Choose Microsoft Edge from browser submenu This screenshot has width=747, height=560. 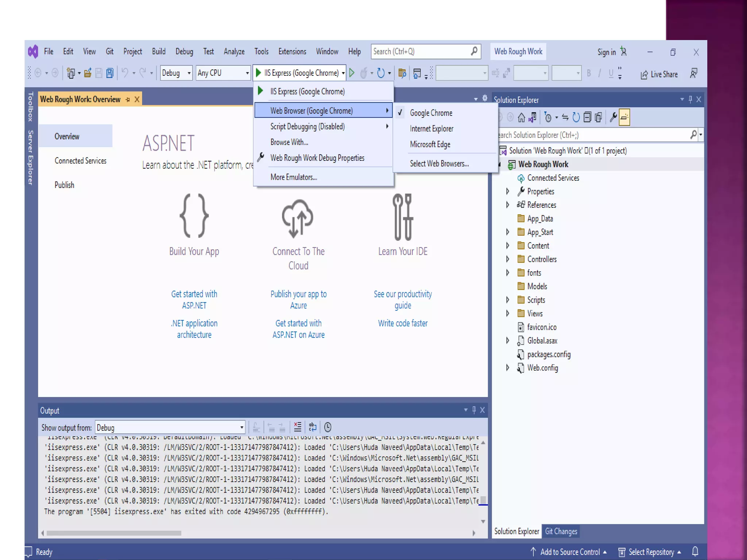pos(430,144)
